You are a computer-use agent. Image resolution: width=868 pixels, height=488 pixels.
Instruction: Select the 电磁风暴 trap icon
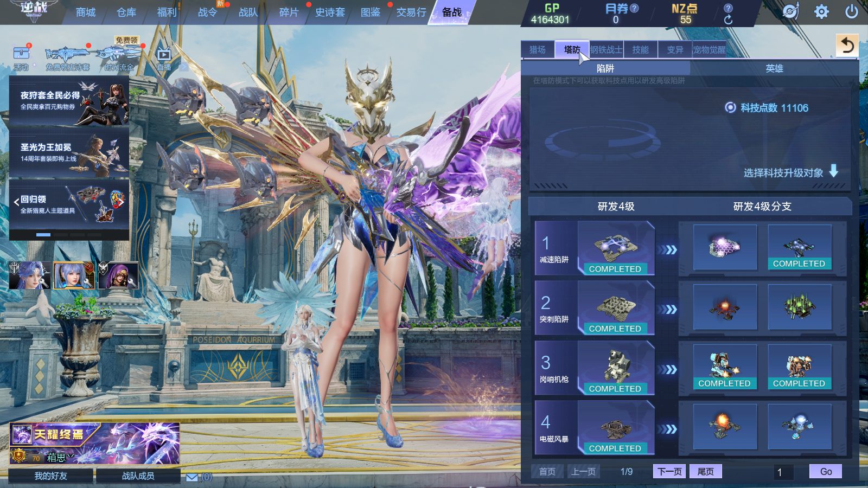616,427
